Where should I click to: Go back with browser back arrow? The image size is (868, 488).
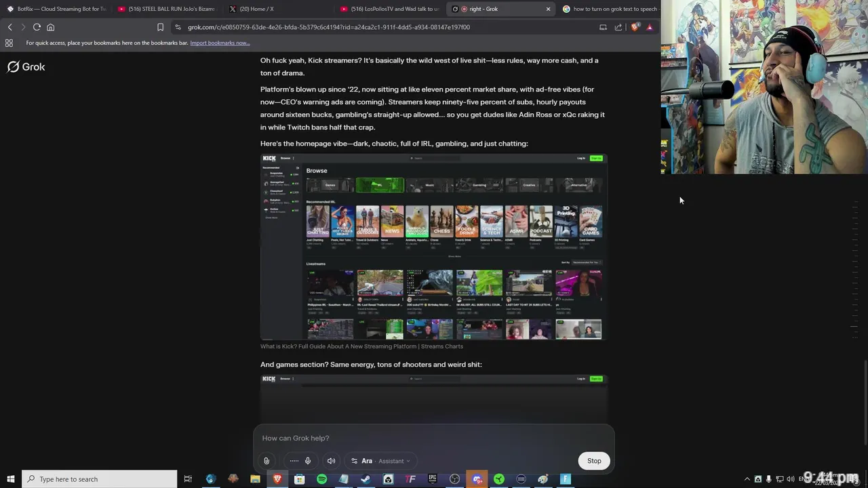click(9, 27)
